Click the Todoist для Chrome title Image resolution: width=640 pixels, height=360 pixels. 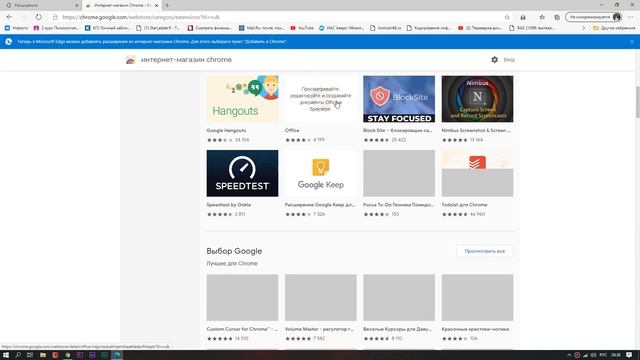click(464, 204)
